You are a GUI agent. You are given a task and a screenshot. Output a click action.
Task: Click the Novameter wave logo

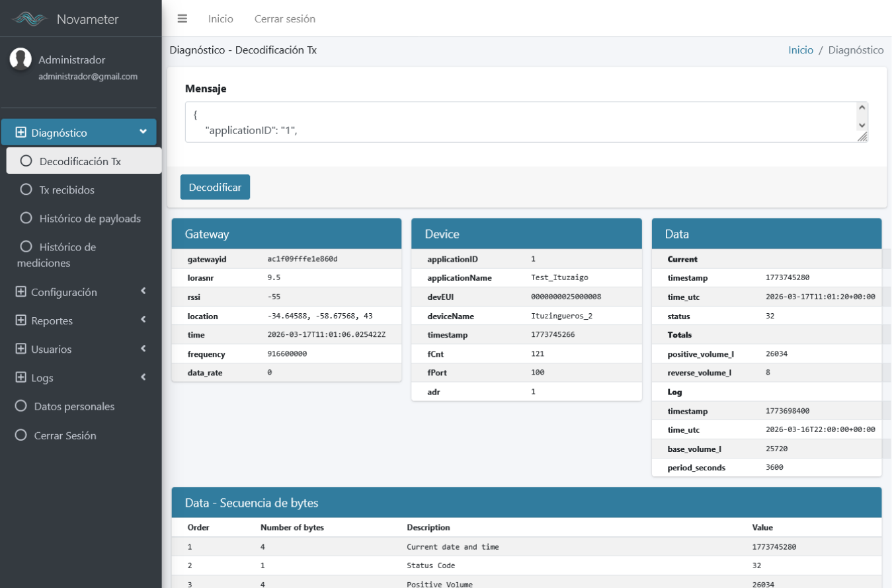pos(30,19)
